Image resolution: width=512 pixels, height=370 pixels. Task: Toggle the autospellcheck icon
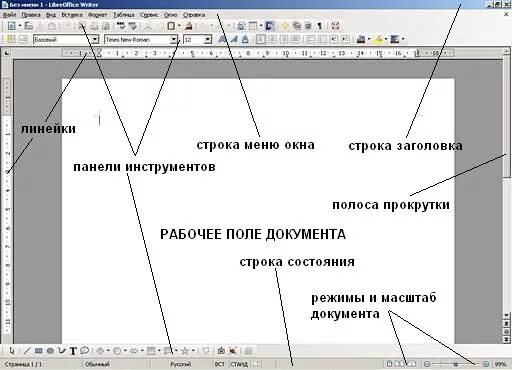tap(133, 26)
